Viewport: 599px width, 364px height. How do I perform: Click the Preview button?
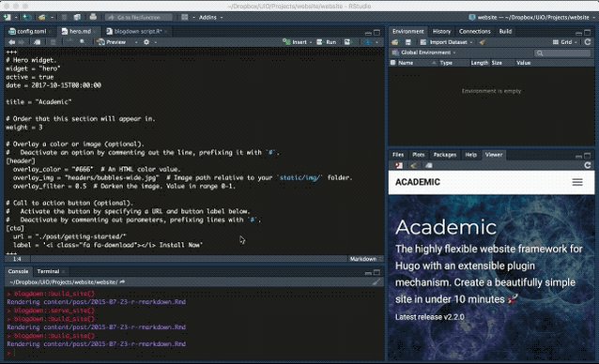111,42
